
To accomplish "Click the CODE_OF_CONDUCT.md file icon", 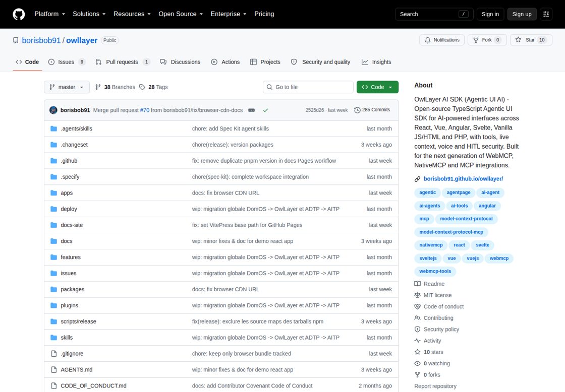I will [53, 386].
